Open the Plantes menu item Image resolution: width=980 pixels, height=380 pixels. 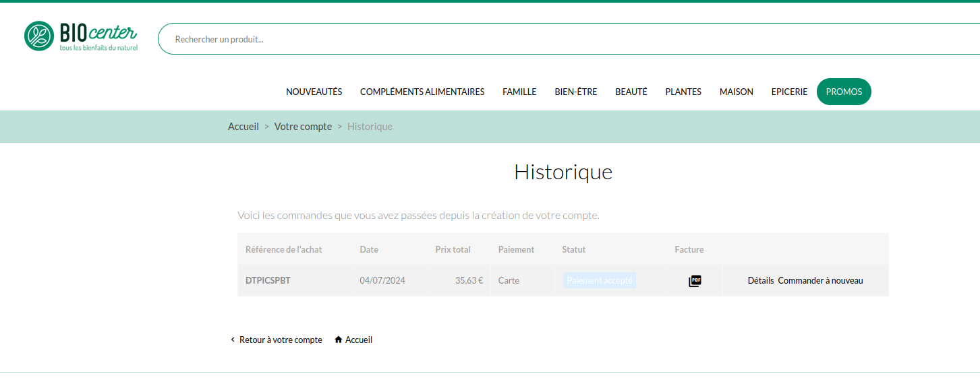tap(683, 92)
